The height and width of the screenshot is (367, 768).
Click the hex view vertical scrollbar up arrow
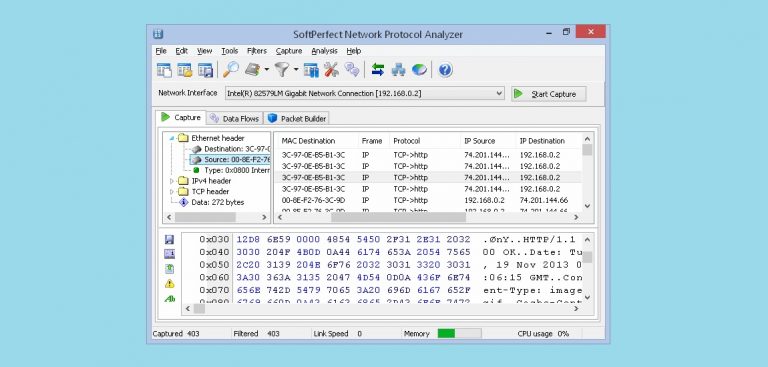(x=588, y=240)
